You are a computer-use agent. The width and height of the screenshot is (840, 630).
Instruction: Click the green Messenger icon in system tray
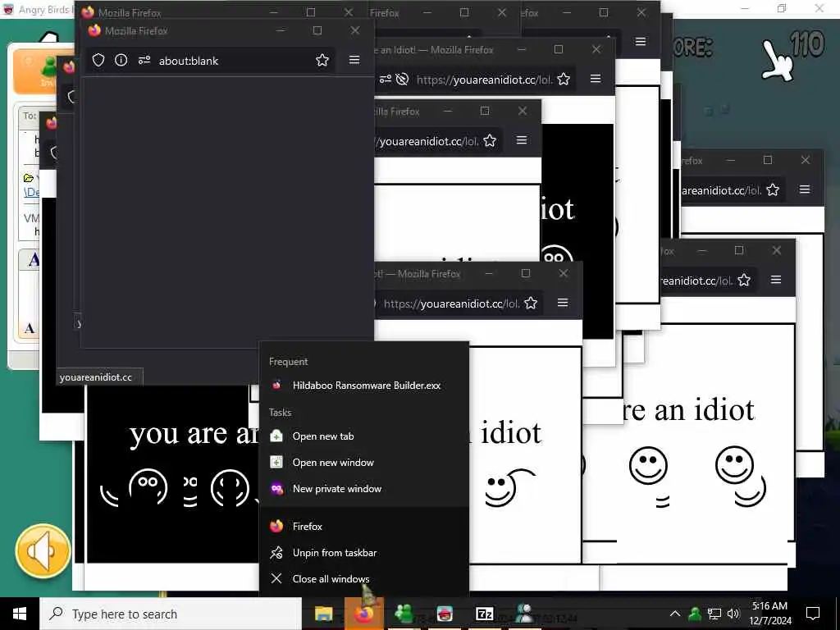click(x=695, y=614)
